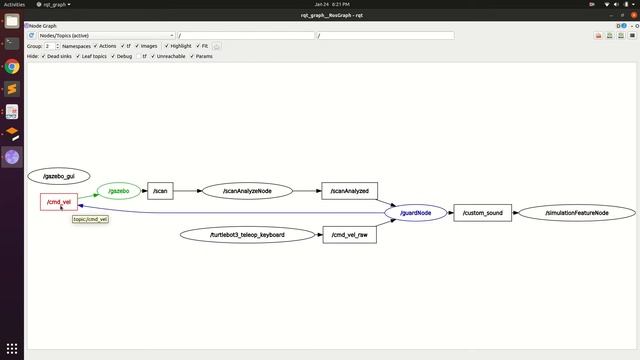This screenshot has width=640, height=360.
Task: Show Applications grid in the dock
Action: [12, 349]
